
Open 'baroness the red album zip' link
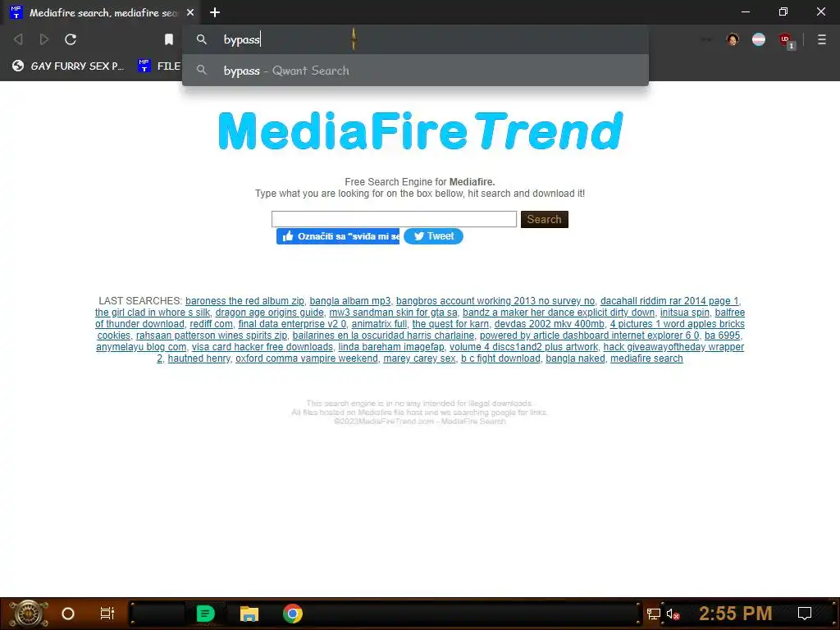pos(244,301)
